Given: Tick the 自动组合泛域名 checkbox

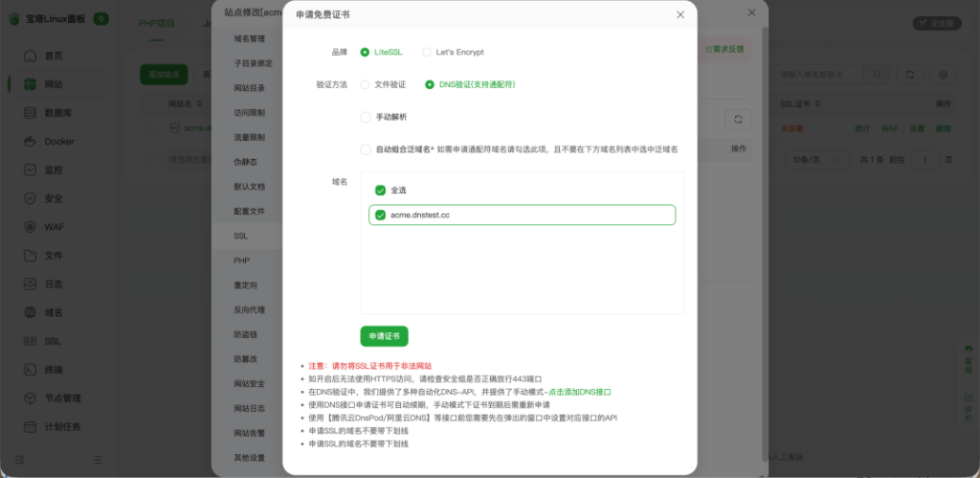Looking at the screenshot, I should 366,149.
